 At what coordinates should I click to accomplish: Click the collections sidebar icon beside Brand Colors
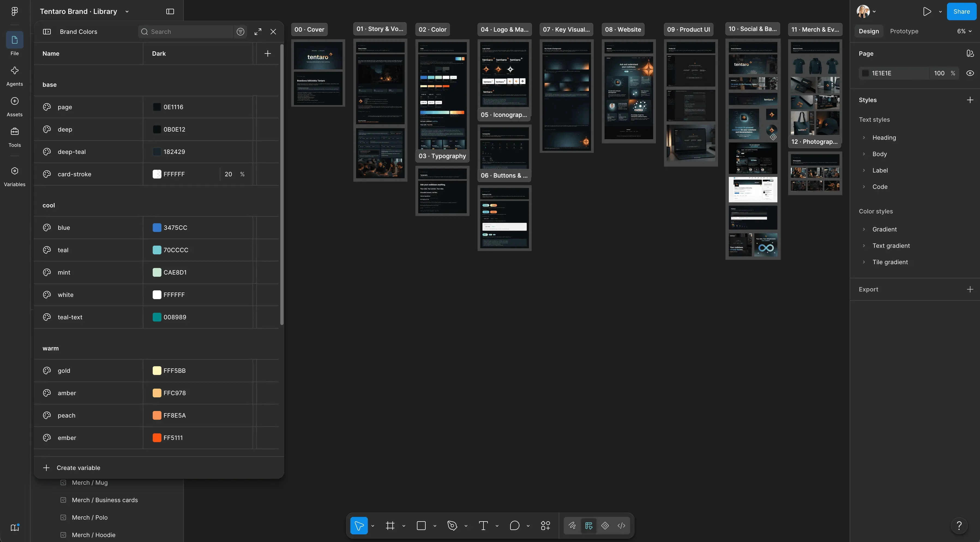click(47, 32)
